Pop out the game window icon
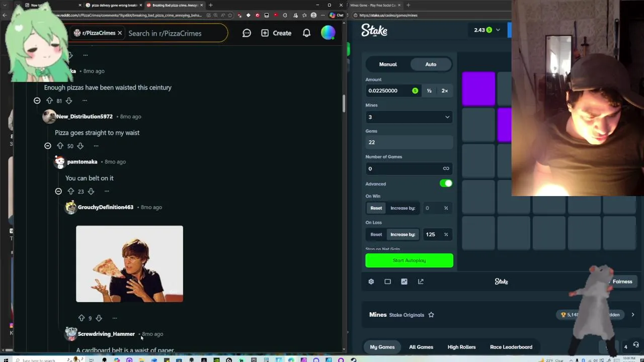This screenshot has width=644, height=362. [421, 282]
